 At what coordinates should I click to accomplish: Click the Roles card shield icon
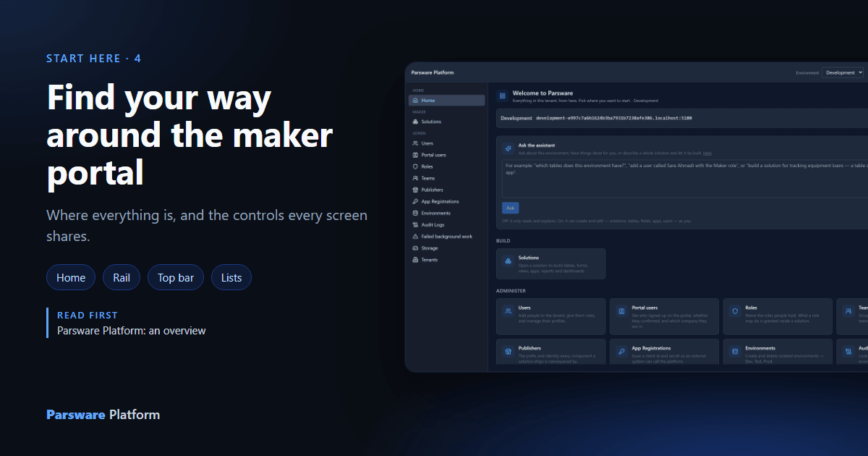tap(735, 311)
